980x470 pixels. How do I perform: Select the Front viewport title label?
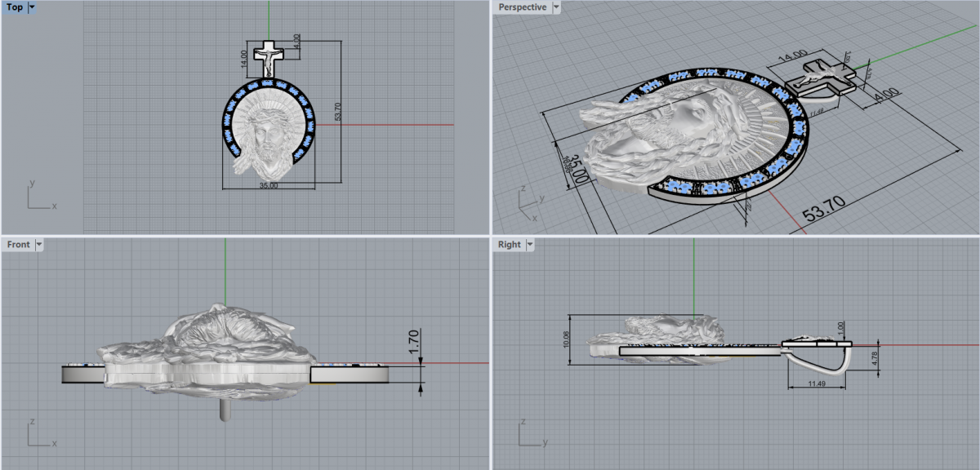click(x=18, y=244)
